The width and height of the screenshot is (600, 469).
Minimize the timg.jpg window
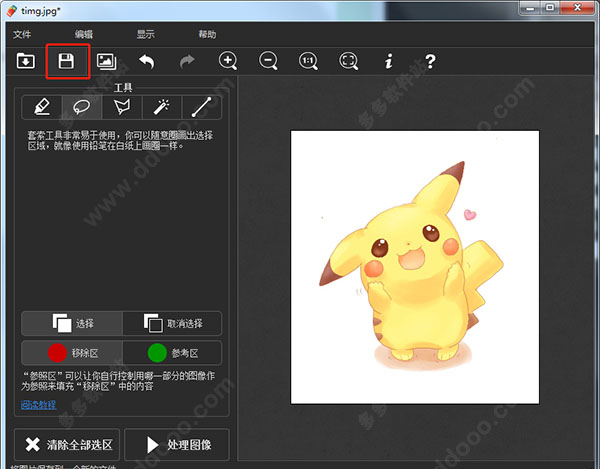530,8
